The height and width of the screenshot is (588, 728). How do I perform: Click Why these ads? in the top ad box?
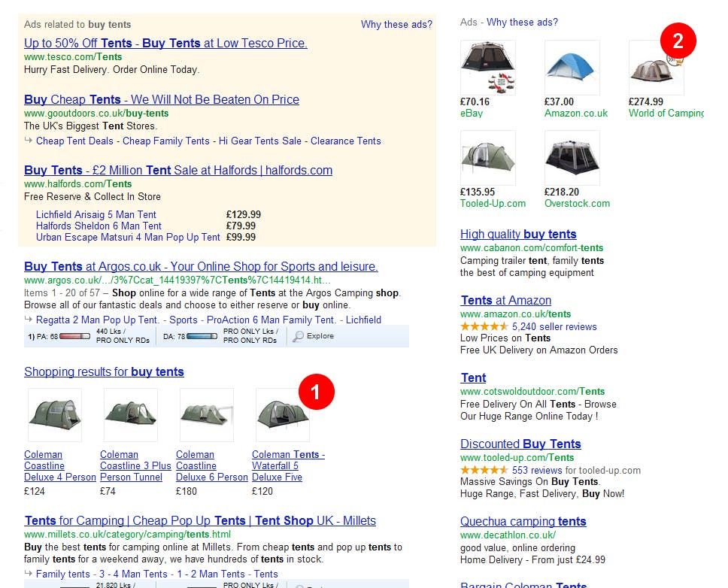click(396, 24)
